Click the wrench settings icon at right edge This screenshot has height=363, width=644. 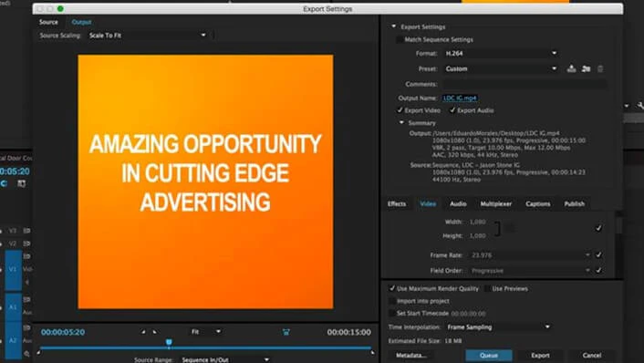point(640,106)
